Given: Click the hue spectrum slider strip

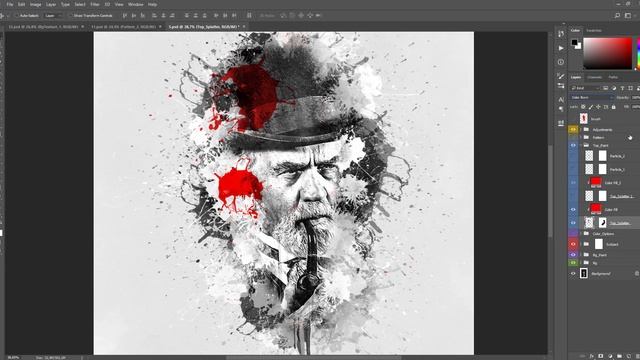Looking at the screenshot, I should [638, 53].
